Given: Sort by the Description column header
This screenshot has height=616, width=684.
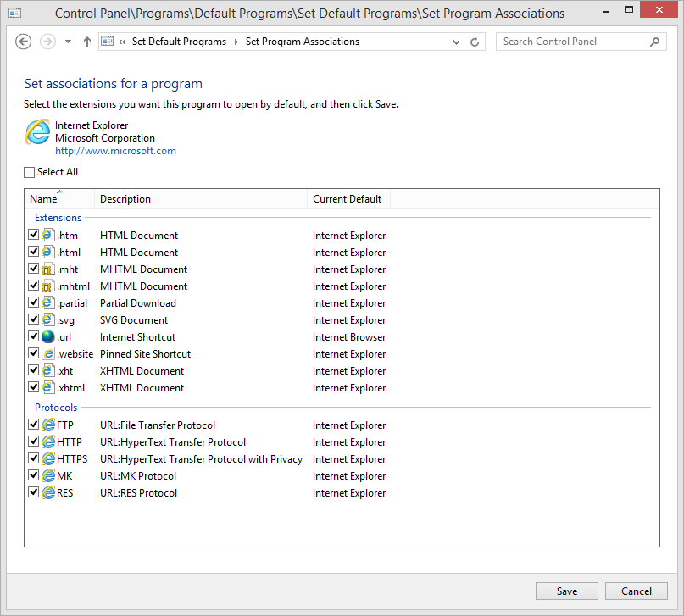Looking at the screenshot, I should tap(201, 199).
